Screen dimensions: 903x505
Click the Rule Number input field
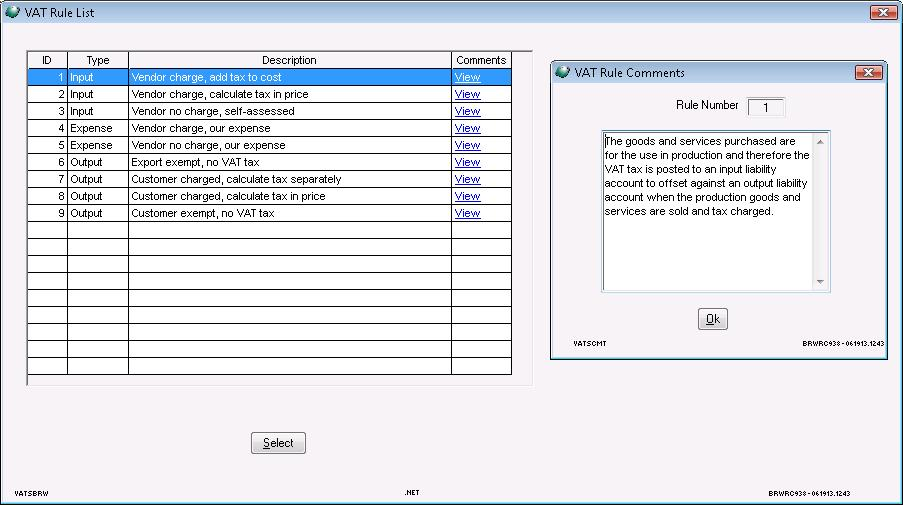(x=765, y=107)
